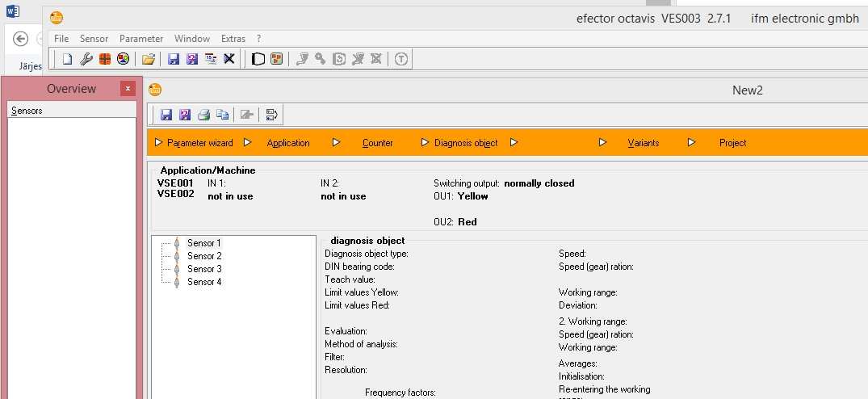Click the 'Method of analysis:' label
Image resolution: width=868 pixels, height=399 pixels.
coord(361,344)
